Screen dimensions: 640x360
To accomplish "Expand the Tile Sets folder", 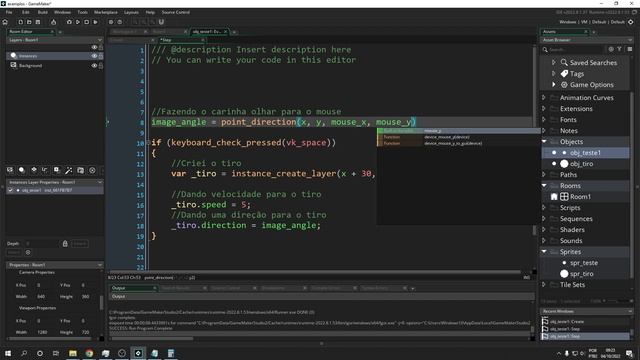I will pos(544,284).
